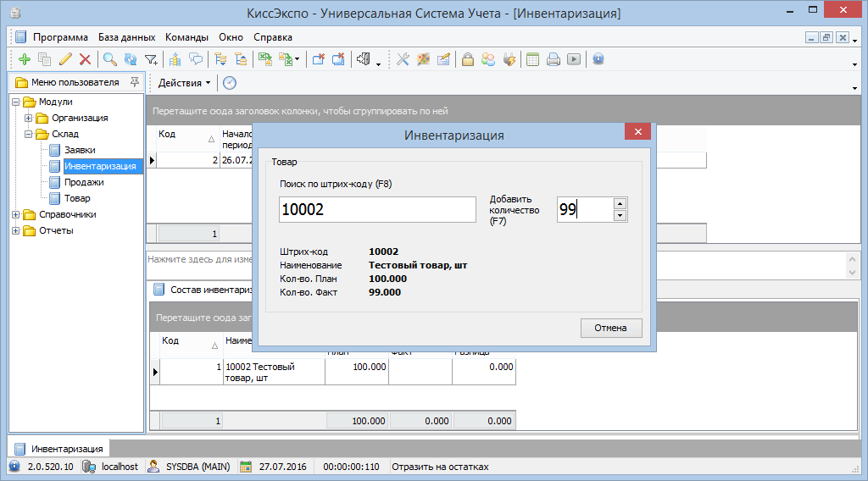Click the clock icon next to Действия
The width and height of the screenshot is (868, 481).
(x=229, y=83)
